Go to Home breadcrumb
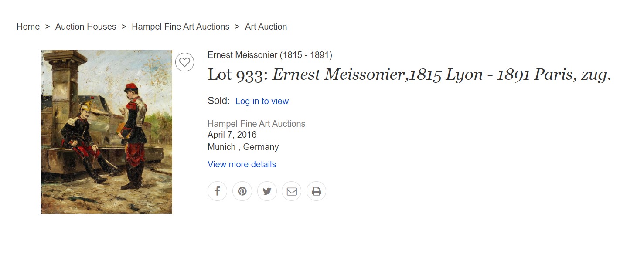 [28, 27]
